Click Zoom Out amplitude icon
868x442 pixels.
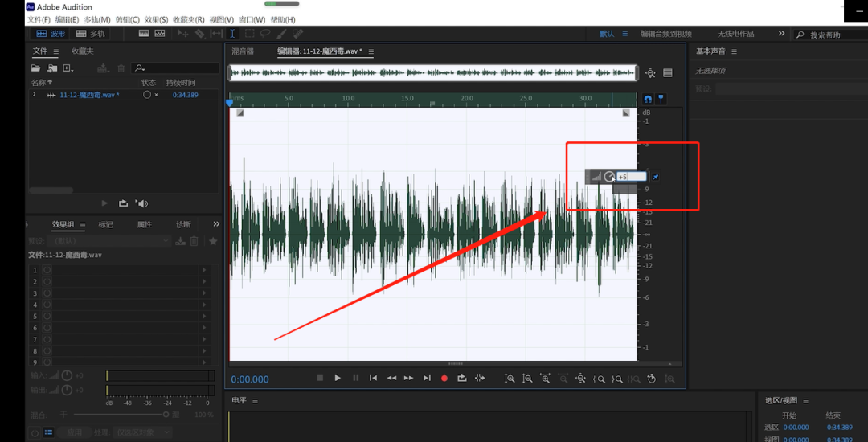pyautogui.click(x=527, y=379)
